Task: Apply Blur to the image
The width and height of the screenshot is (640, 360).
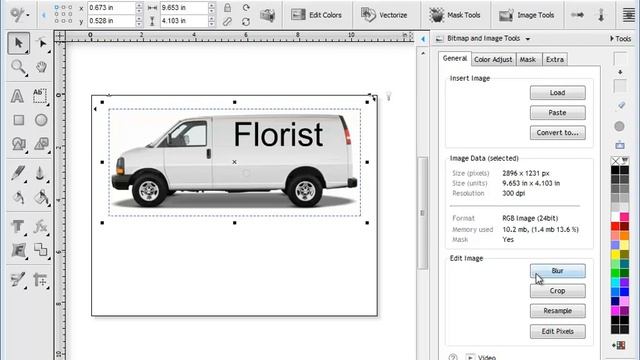Action: [558, 271]
